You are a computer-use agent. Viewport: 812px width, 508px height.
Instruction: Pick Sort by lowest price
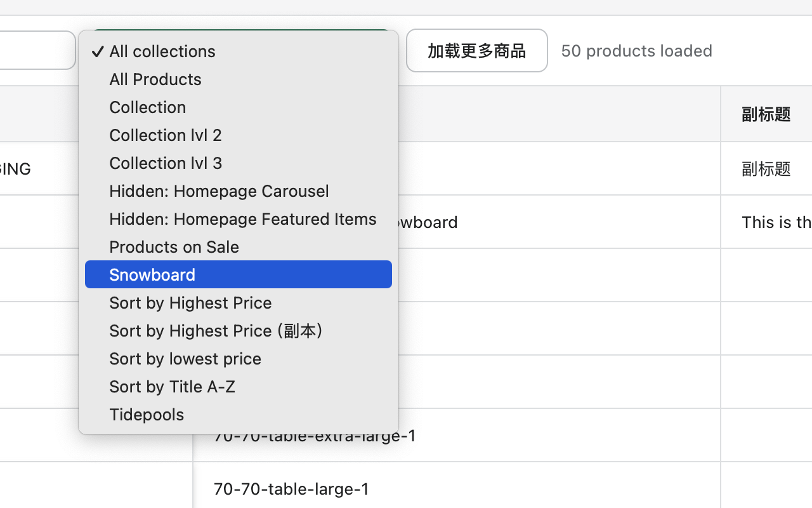coord(185,359)
